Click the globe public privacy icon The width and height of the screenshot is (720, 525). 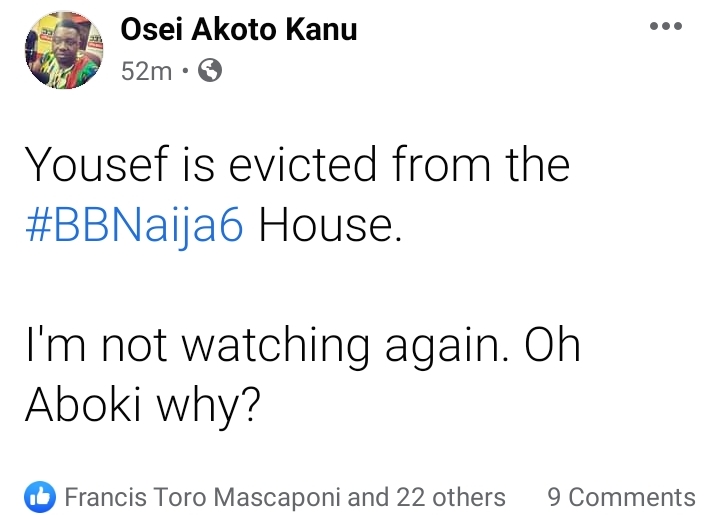[211, 71]
